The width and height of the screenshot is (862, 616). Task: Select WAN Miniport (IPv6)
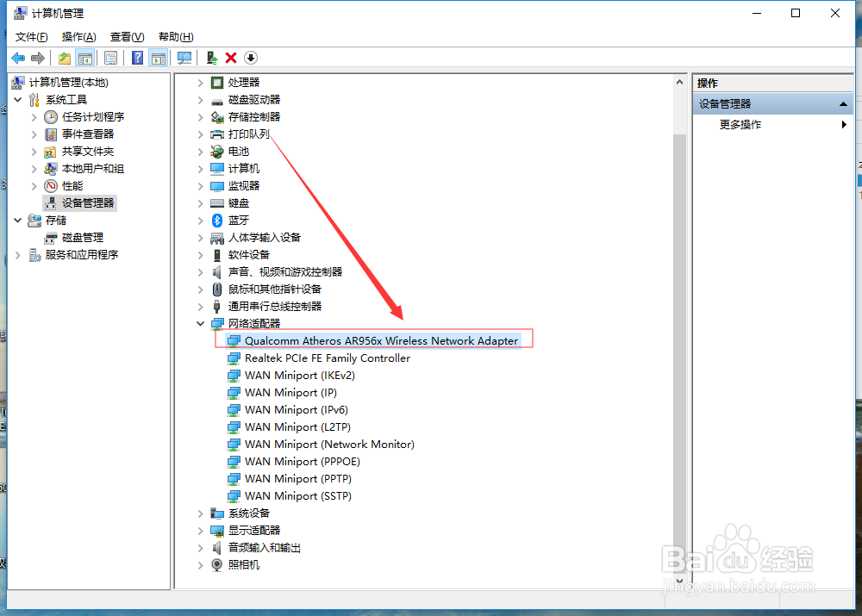click(297, 410)
